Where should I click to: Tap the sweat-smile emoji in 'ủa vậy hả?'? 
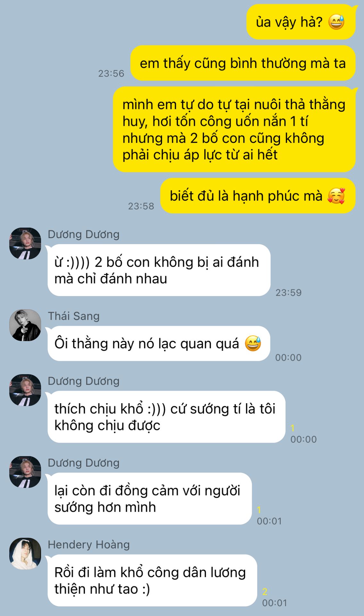(336, 22)
